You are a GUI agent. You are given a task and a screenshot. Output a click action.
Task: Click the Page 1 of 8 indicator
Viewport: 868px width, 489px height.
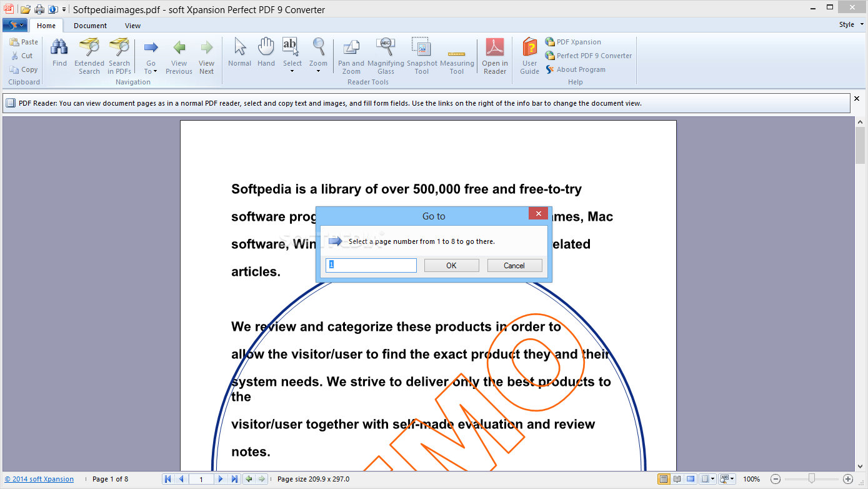(x=110, y=479)
